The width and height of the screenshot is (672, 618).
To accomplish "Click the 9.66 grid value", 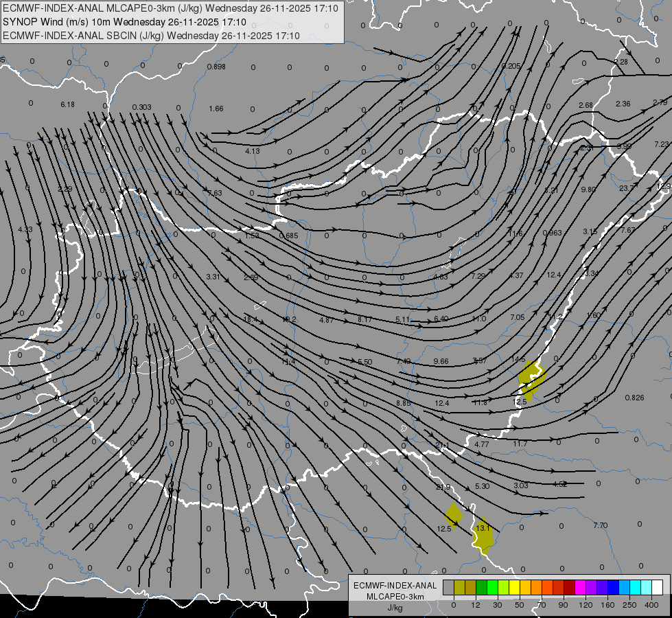I will click(441, 361).
